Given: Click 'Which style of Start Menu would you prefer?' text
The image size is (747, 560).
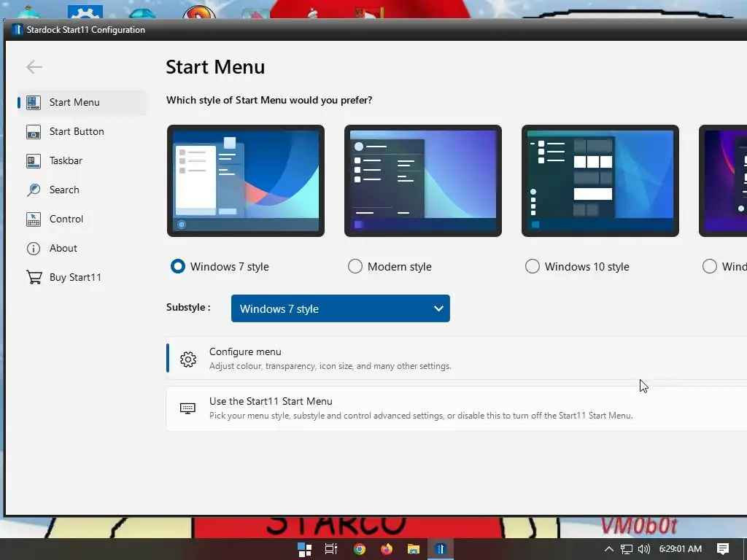Looking at the screenshot, I should pyautogui.click(x=269, y=101).
